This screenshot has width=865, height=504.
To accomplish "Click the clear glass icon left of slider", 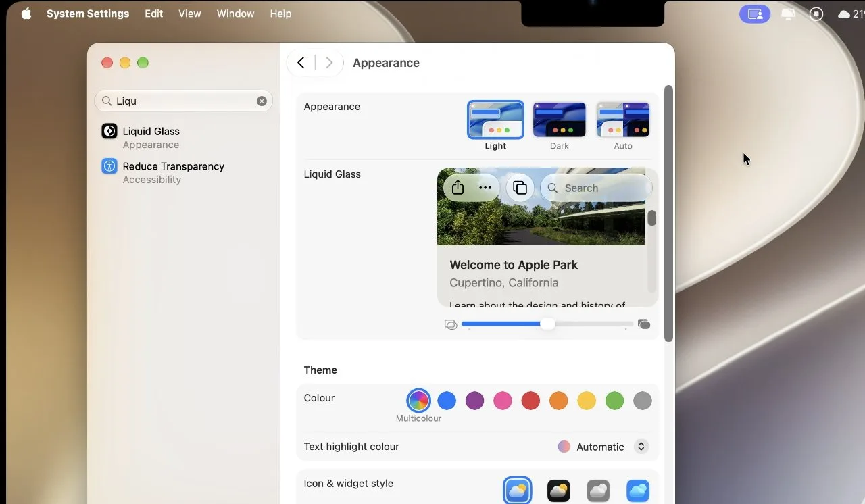I will point(451,325).
